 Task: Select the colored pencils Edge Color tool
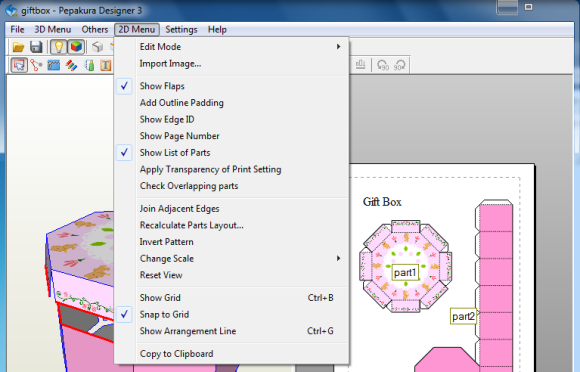[x=71, y=65]
